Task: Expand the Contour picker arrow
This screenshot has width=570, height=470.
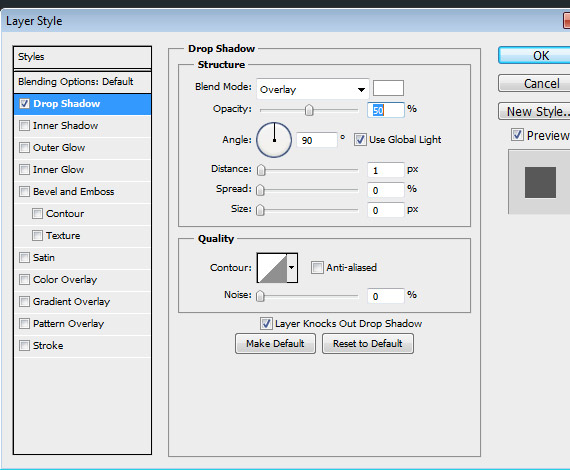Action: pyautogui.click(x=292, y=268)
